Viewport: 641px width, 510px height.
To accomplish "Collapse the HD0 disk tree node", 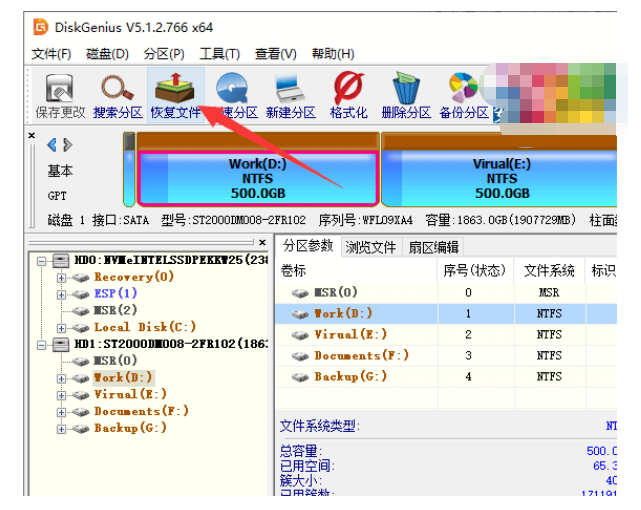I will pos(43,260).
